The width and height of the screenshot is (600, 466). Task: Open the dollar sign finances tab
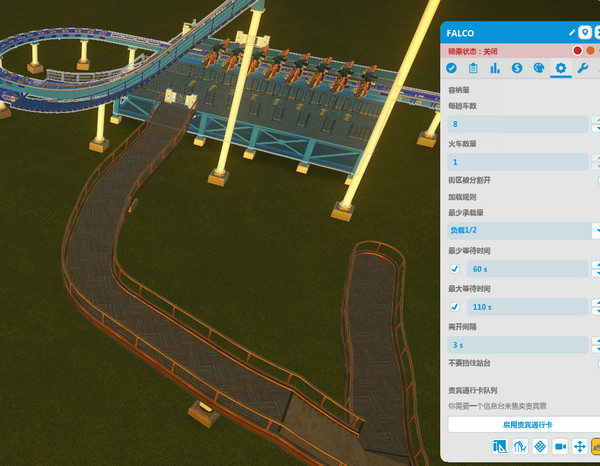(x=517, y=68)
